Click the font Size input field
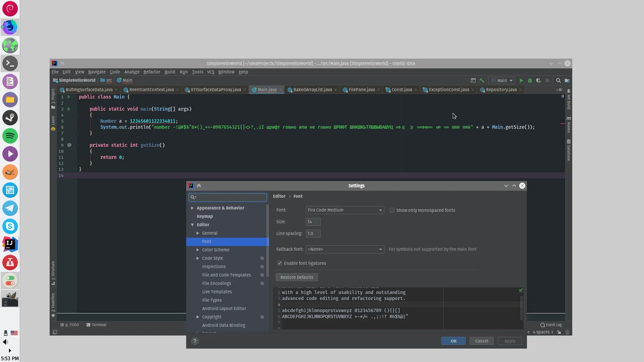Image resolution: width=644 pixels, height=362 pixels. pos(313,222)
